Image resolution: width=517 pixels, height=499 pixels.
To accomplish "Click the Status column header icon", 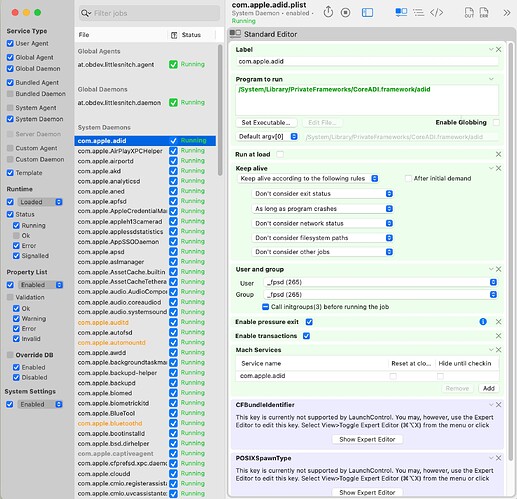I will (174, 35).
